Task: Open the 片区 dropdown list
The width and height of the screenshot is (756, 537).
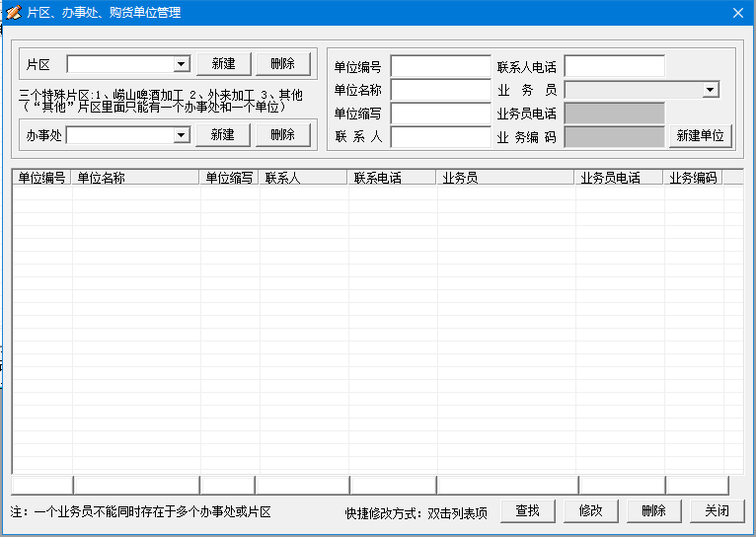Action: (x=182, y=64)
